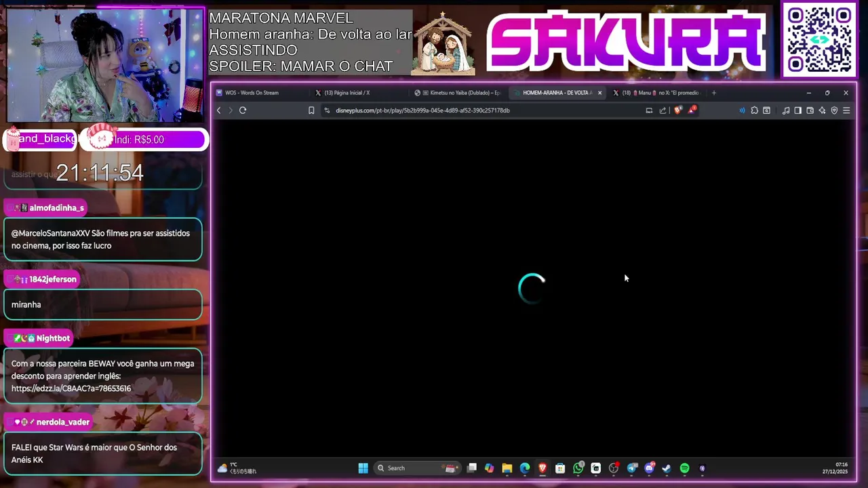Open the Brave playlist music-note icon
The height and width of the screenshot is (488, 868).
click(x=786, y=110)
